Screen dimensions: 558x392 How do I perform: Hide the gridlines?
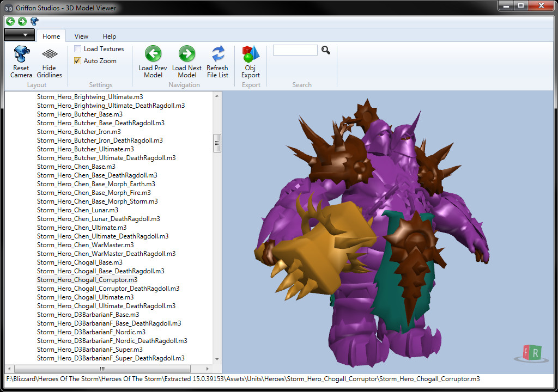click(x=49, y=62)
